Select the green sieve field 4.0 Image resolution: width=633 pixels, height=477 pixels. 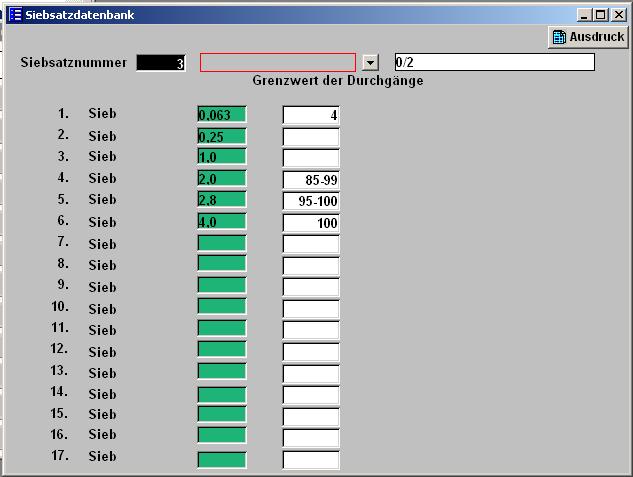pyautogui.click(x=222, y=222)
